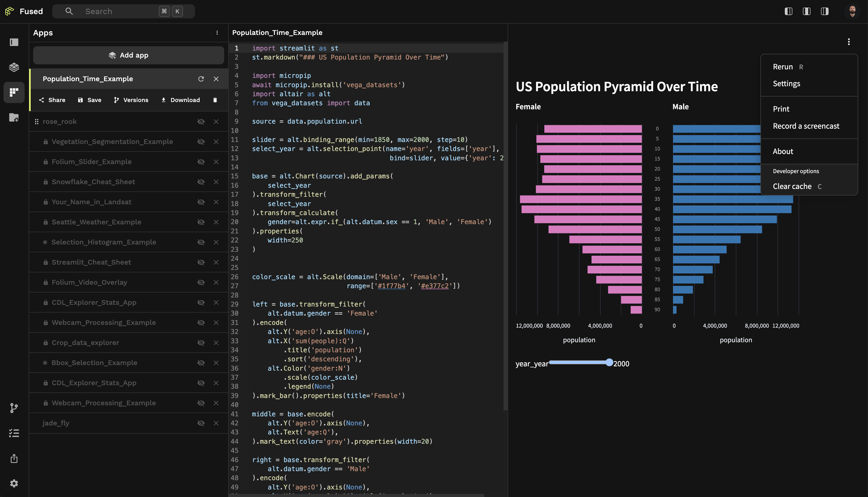Open Apps panel three-dot menu
Screen dimensions: 868x497
[217, 33]
